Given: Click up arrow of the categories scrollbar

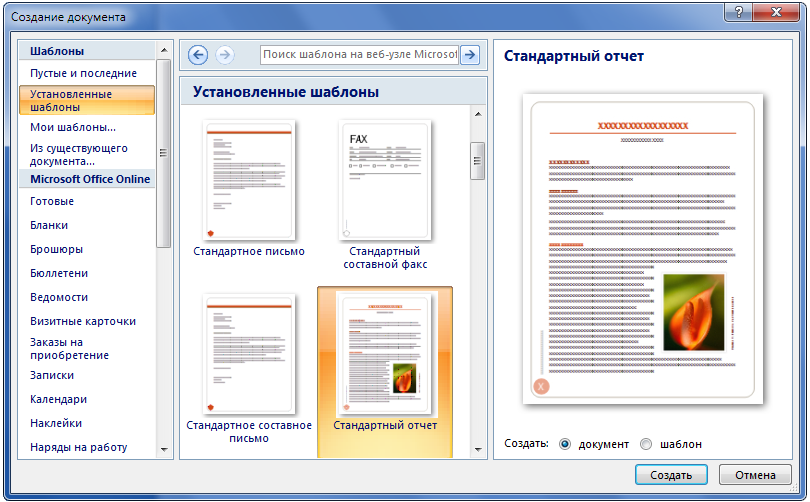Looking at the screenshot, I should pos(164,50).
